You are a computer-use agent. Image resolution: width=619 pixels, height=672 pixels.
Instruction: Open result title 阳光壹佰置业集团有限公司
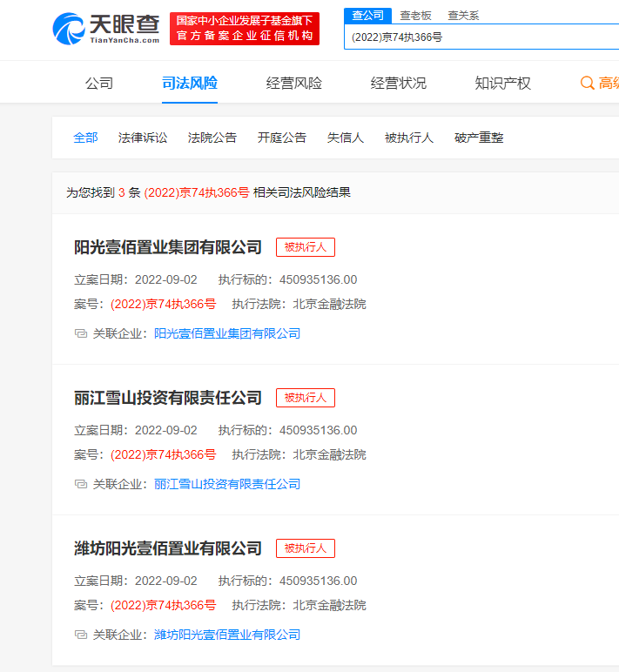point(168,247)
